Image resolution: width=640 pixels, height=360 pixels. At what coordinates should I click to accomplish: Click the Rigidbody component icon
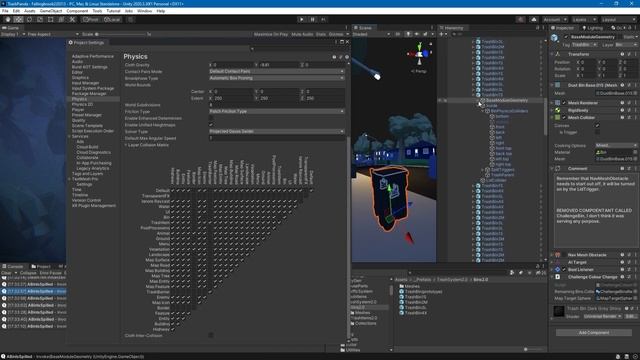[558, 110]
